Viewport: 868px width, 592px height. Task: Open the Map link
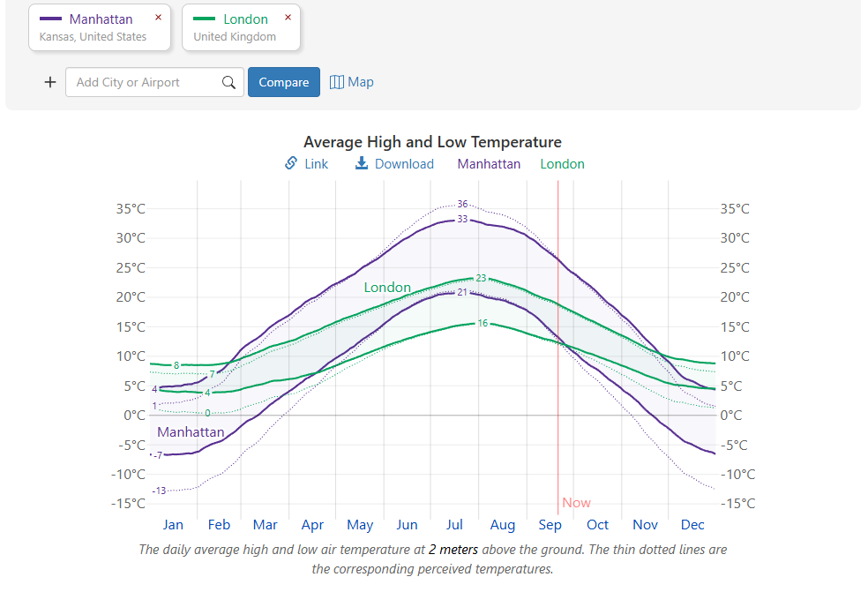coord(361,82)
